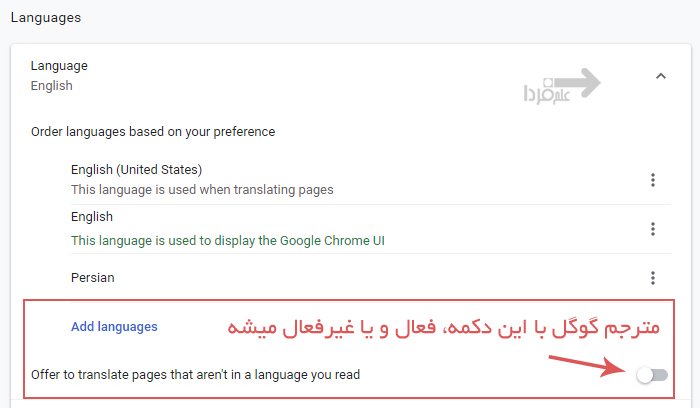The height and width of the screenshot is (408, 700).
Task: Open the three-dot menu for the English UI language
Action: (x=652, y=229)
